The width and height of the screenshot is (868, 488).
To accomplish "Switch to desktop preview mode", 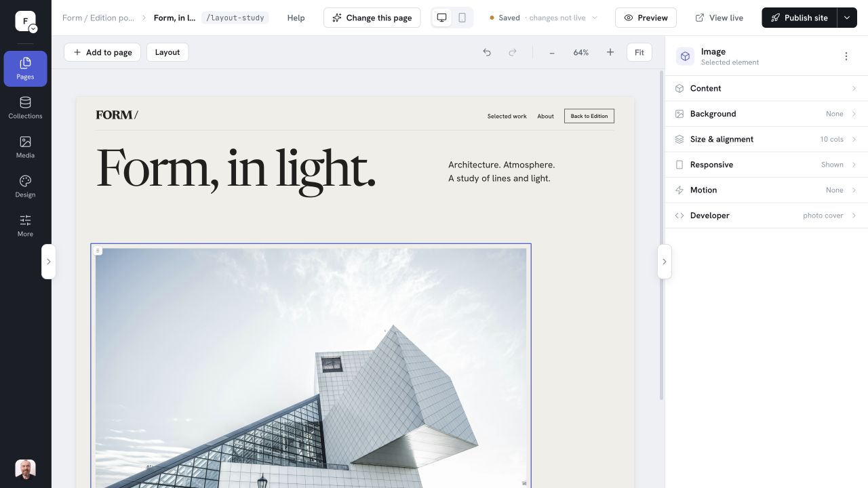I will click(442, 18).
